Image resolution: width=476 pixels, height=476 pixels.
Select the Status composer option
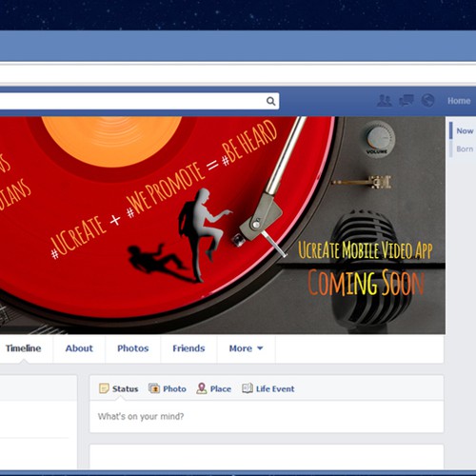119,388
